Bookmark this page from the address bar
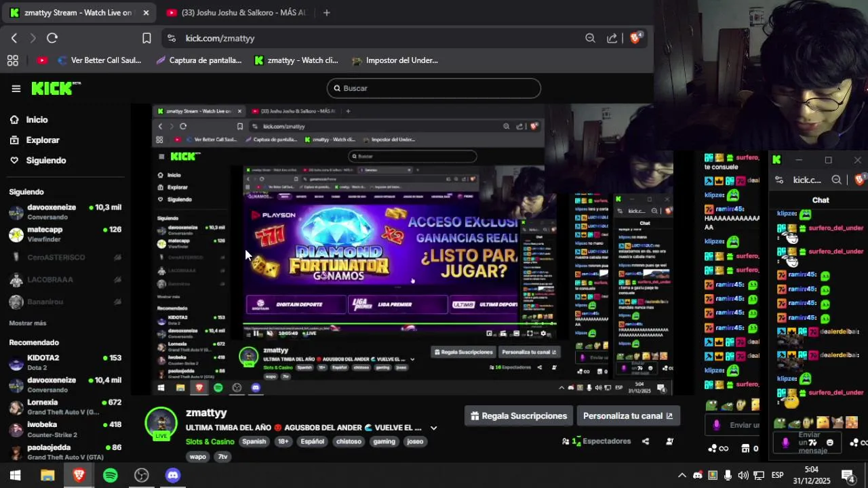This screenshot has width=868, height=488. [146, 39]
